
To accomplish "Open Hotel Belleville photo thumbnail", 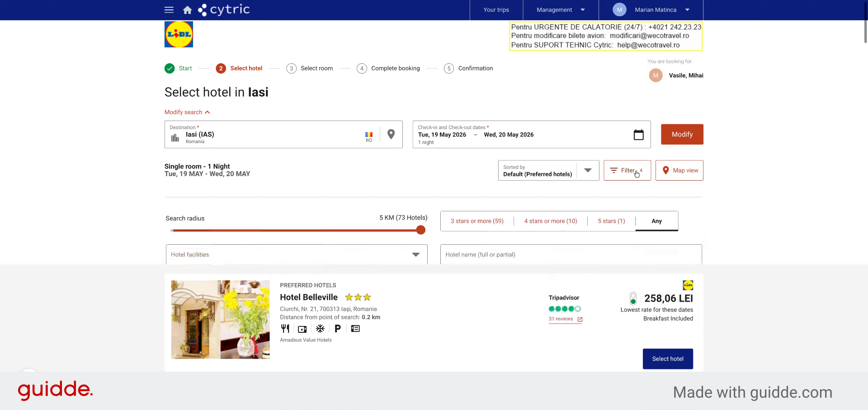I will point(220,320).
